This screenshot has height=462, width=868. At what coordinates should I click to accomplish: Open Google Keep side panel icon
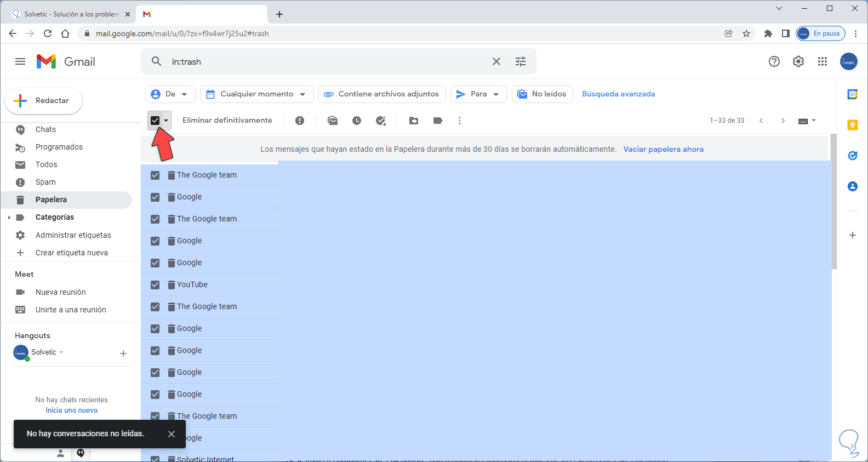853,126
